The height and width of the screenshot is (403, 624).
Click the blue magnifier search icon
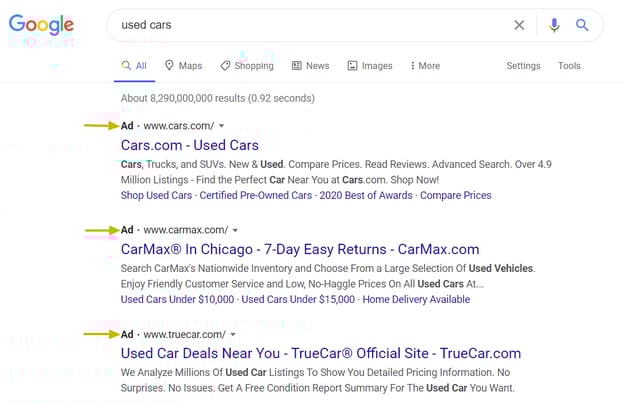pyautogui.click(x=582, y=25)
